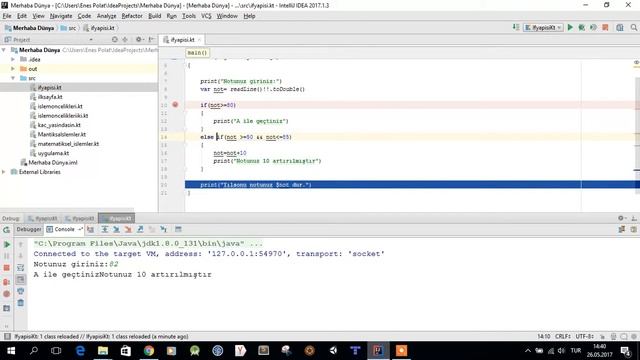This screenshot has height=360, width=640.
Task: Pause the program in the debug sidebar
Action: coord(7,256)
